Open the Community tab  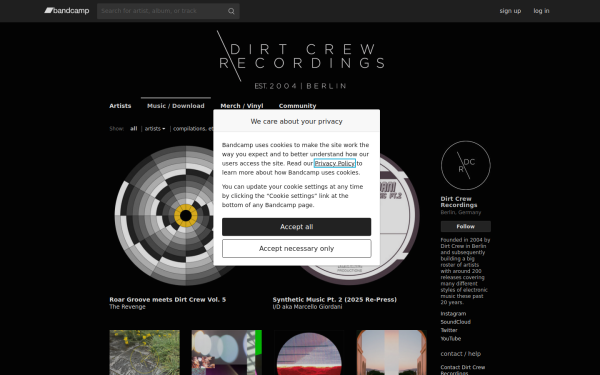tap(297, 106)
